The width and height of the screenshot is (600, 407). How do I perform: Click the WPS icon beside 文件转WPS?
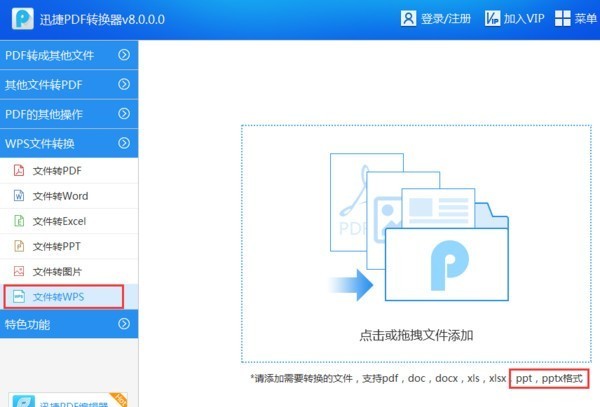coord(19,296)
